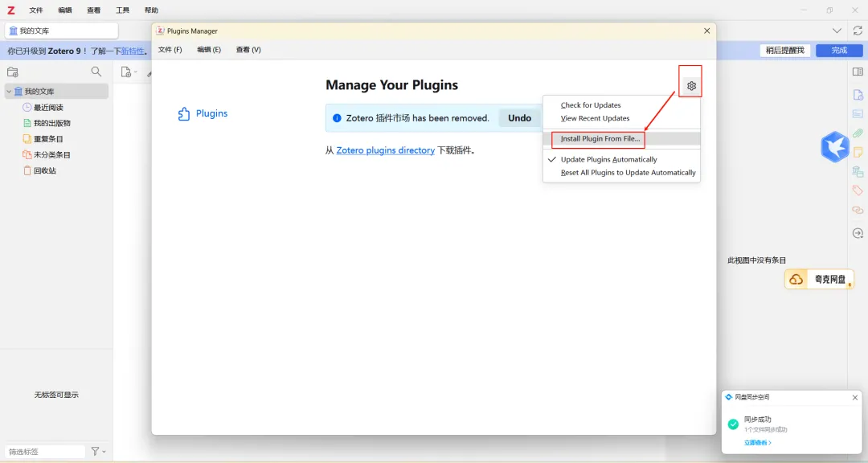
Task: Click the info icon in removal notice
Action: click(x=337, y=118)
